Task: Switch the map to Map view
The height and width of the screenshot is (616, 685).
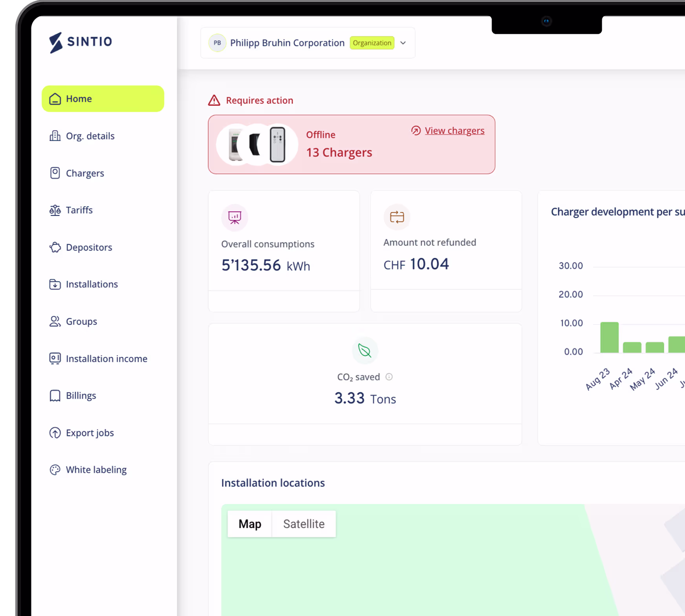Action: click(250, 524)
